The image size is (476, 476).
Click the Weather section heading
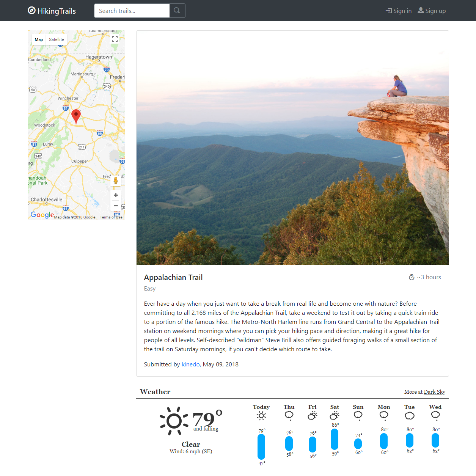pyautogui.click(x=155, y=392)
